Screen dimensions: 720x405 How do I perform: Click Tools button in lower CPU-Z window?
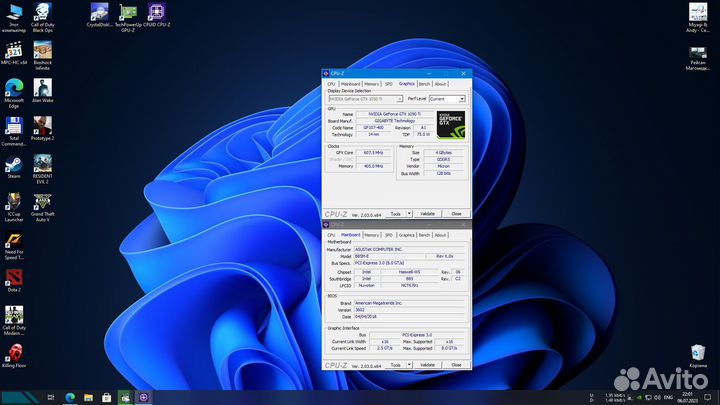pyautogui.click(x=396, y=365)
